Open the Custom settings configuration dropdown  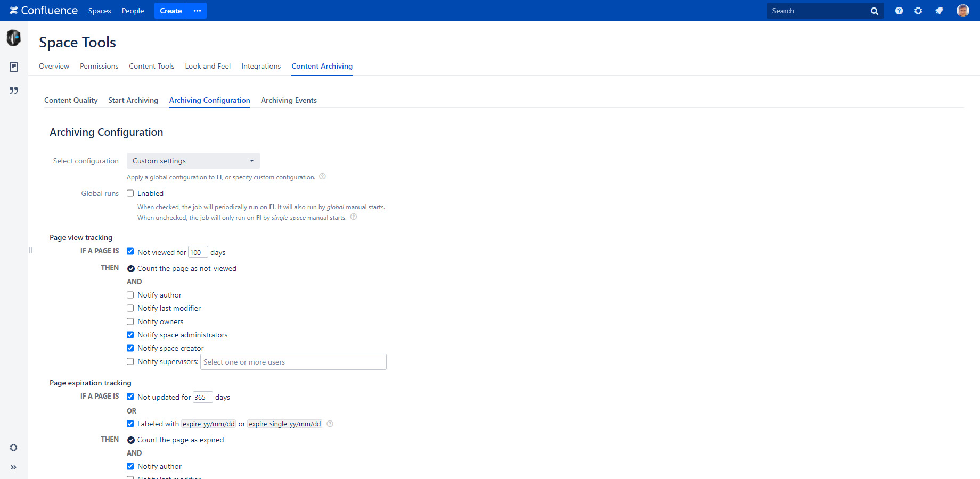point(193,161)
